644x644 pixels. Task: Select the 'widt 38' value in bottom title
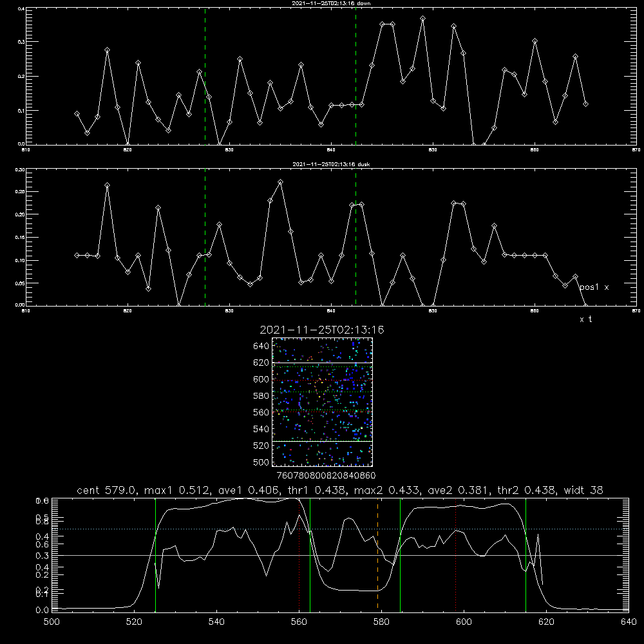(x=583, y=490)
